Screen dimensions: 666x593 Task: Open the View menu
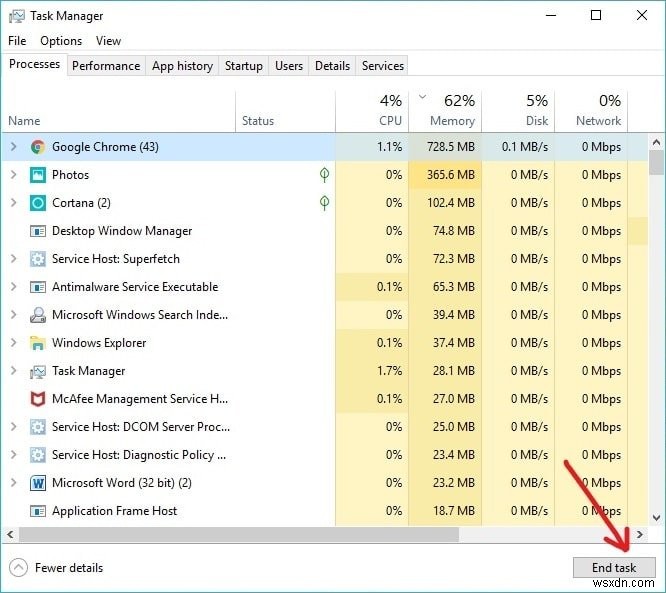(108, 41)
